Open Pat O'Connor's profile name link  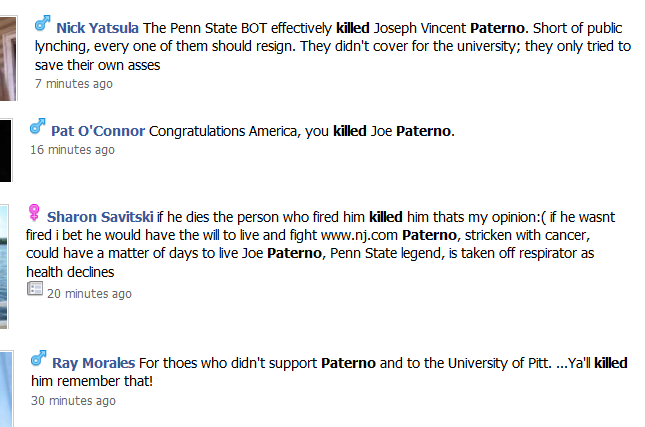98,131
